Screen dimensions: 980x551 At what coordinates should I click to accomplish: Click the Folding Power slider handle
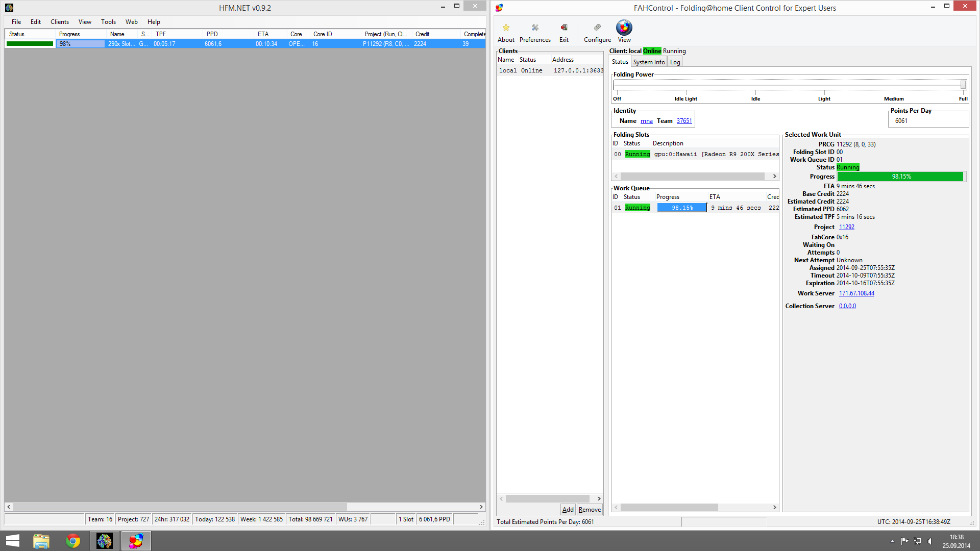[x=963, y=85]
